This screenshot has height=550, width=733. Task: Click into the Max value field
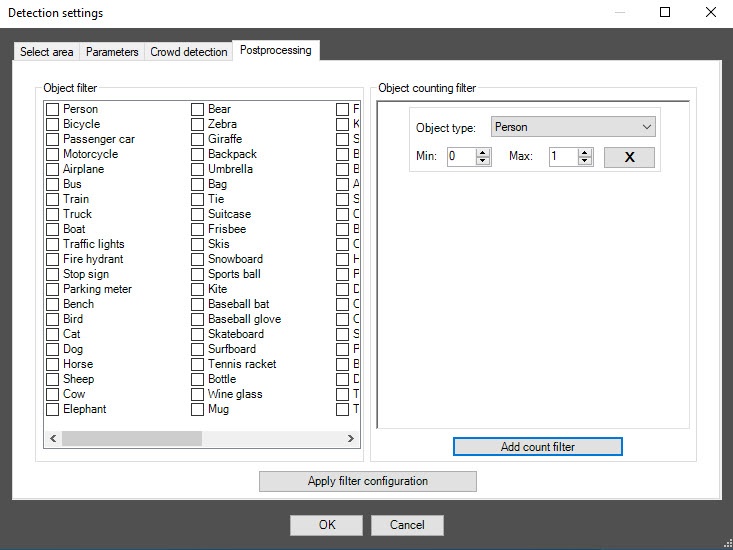[562, 157]
